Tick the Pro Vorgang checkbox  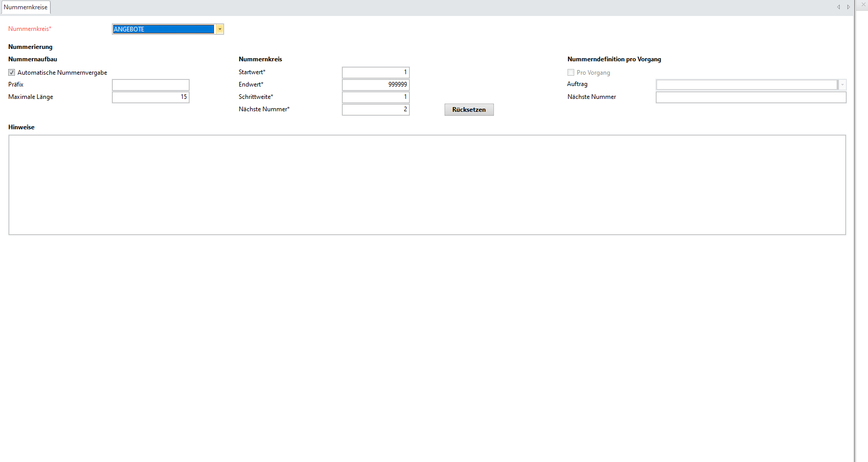[x=571, y=73]
